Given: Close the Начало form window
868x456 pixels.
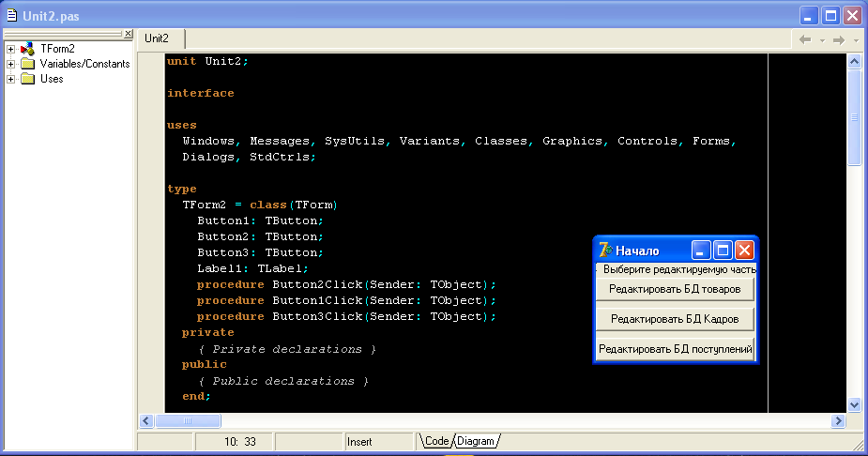Looking at the screenshot, I should point(744,251).
